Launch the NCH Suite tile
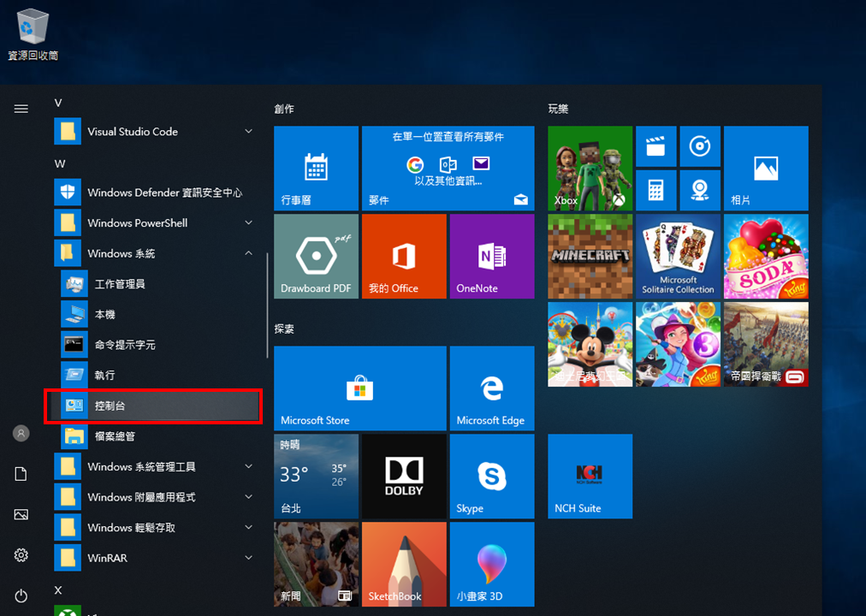 pos(590,476)
